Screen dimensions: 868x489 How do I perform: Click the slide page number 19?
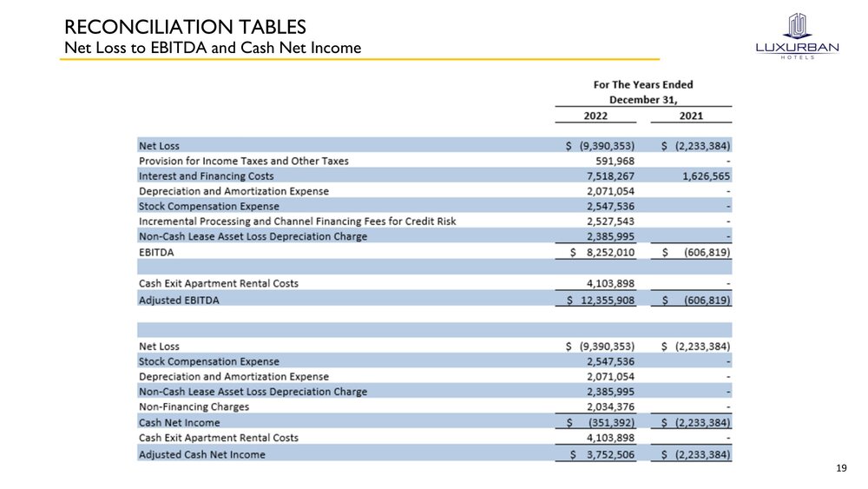(840, 469)
